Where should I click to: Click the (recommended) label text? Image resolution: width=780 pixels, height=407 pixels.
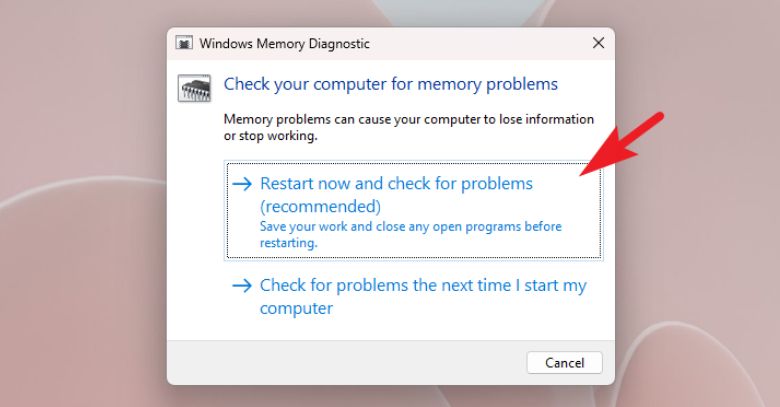click(320, 207)
